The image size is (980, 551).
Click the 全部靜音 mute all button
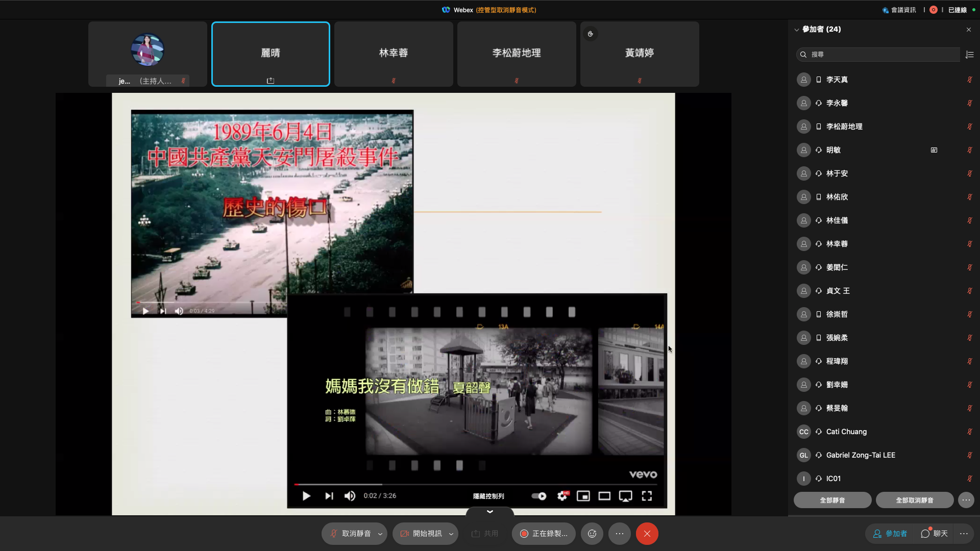click(832, 500)
